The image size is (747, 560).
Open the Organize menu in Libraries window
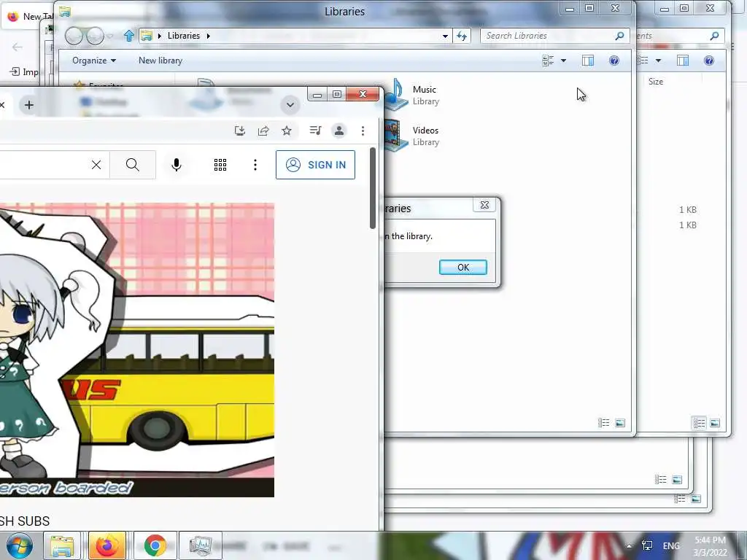94,61
